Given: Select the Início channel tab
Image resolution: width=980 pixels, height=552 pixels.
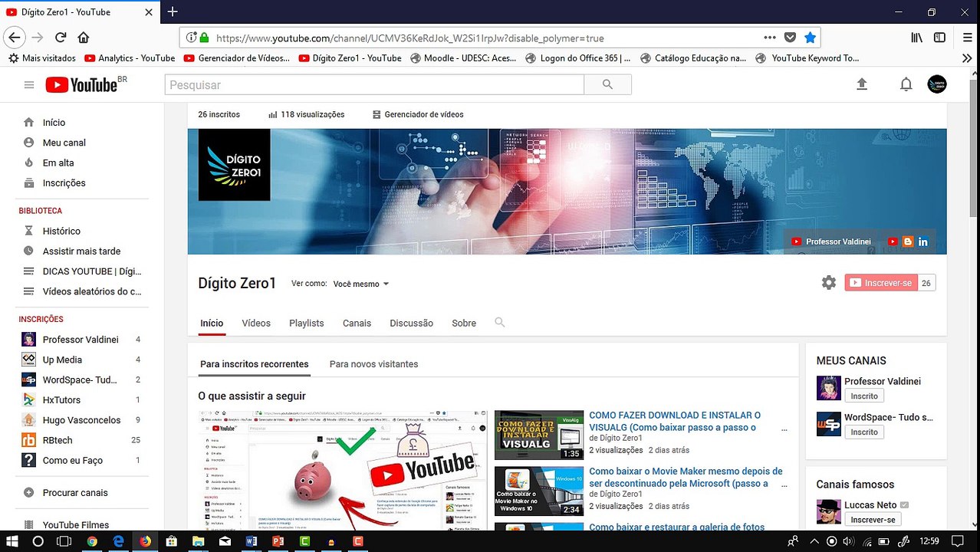Looking at the screenshot, I should (212, 324).
